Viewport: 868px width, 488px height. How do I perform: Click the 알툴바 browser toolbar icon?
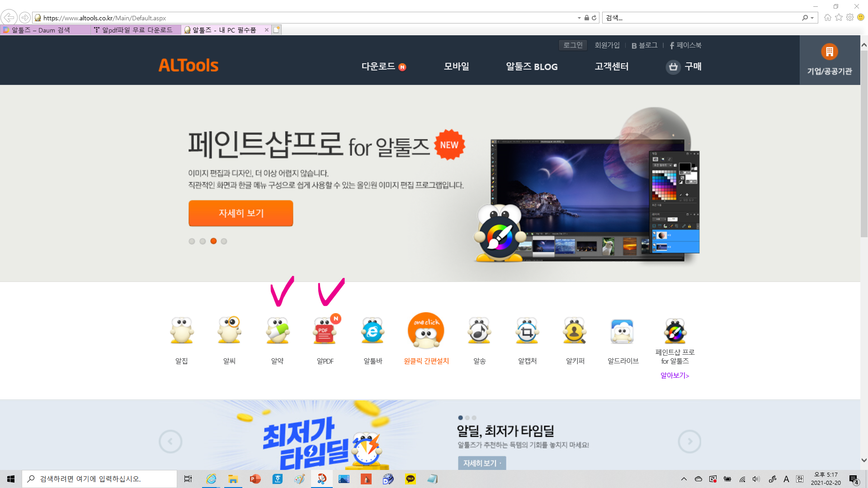[373, 331]
